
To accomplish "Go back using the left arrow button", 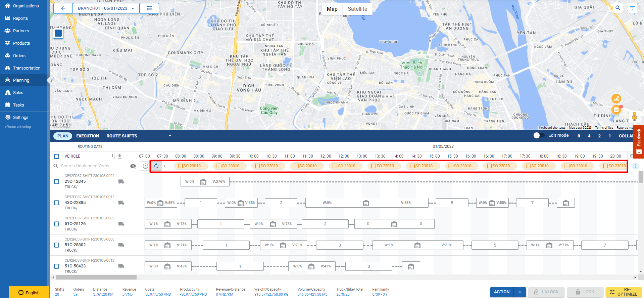I will (x=63, y=8).
